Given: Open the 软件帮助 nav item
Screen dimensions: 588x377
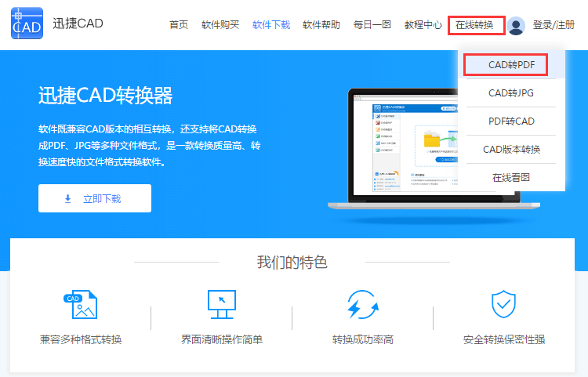Looking at the screenshot, I should 321,25.
